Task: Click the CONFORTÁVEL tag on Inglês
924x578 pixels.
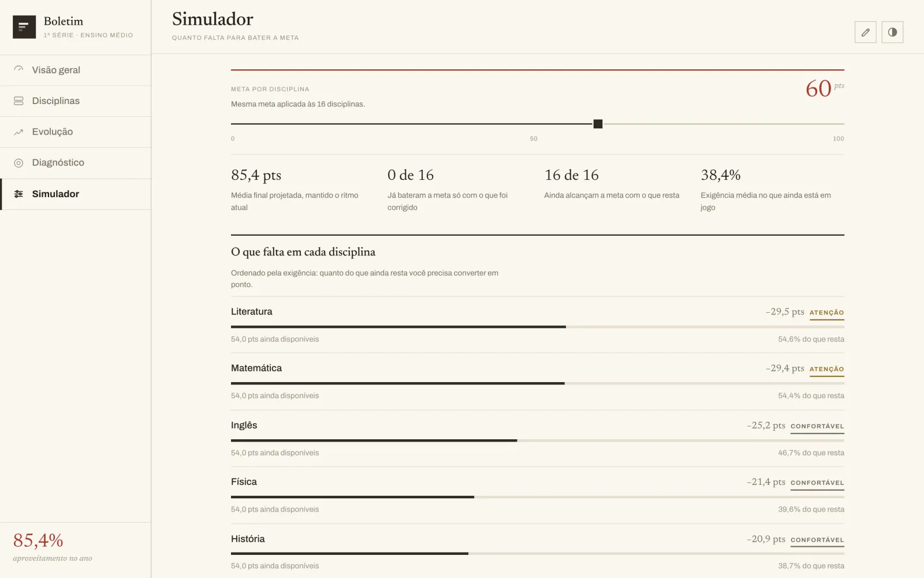Action: click(817, 427)
